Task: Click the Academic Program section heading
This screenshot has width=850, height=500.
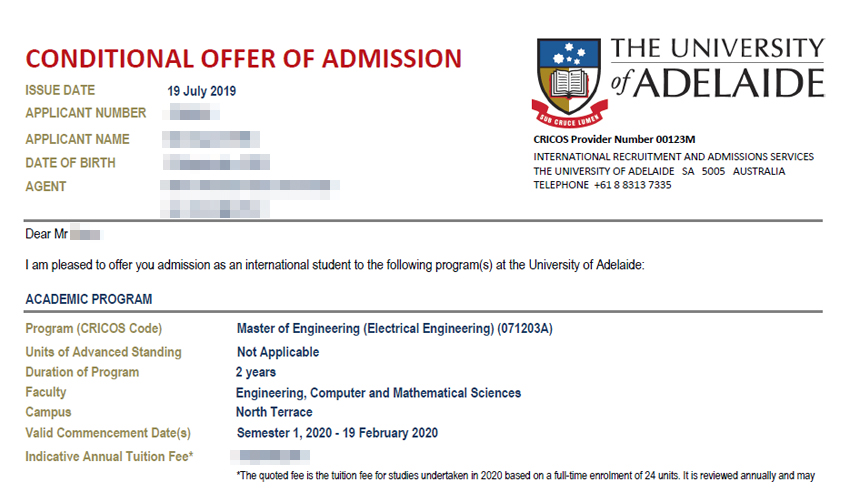Action: (x=89, y=299)
